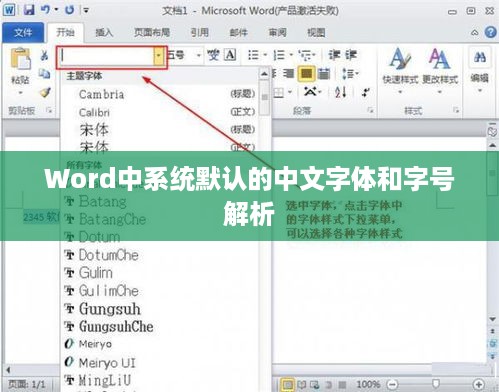Open the font size (五号) dropdown arrow
Viewport: 499px width, 392px height.
click(x=199, y=55)
